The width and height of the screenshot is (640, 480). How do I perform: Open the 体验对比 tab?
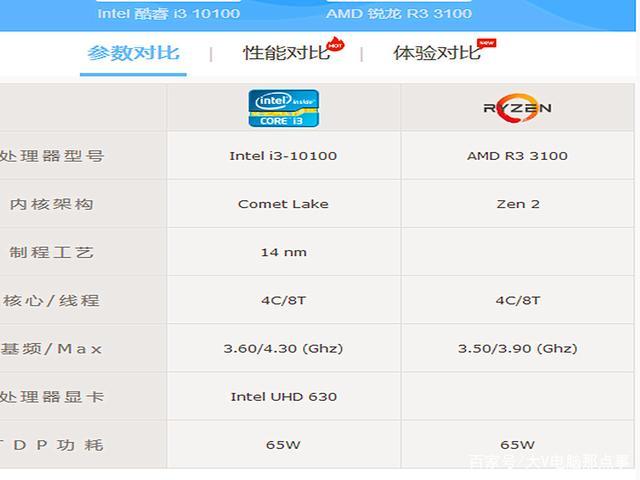click(x=437, y=53)
